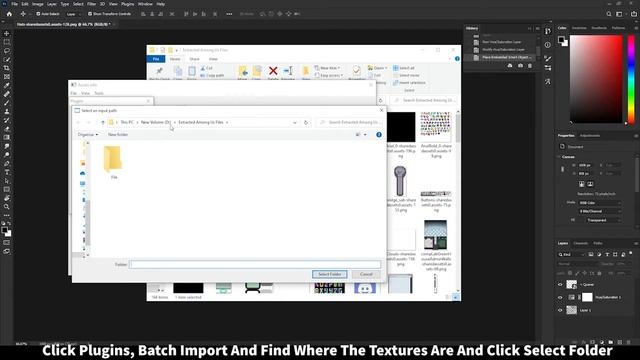Select the Eraser tool
Screen dimensions: 640x360
pyautogui.click(x=7, y=129)
